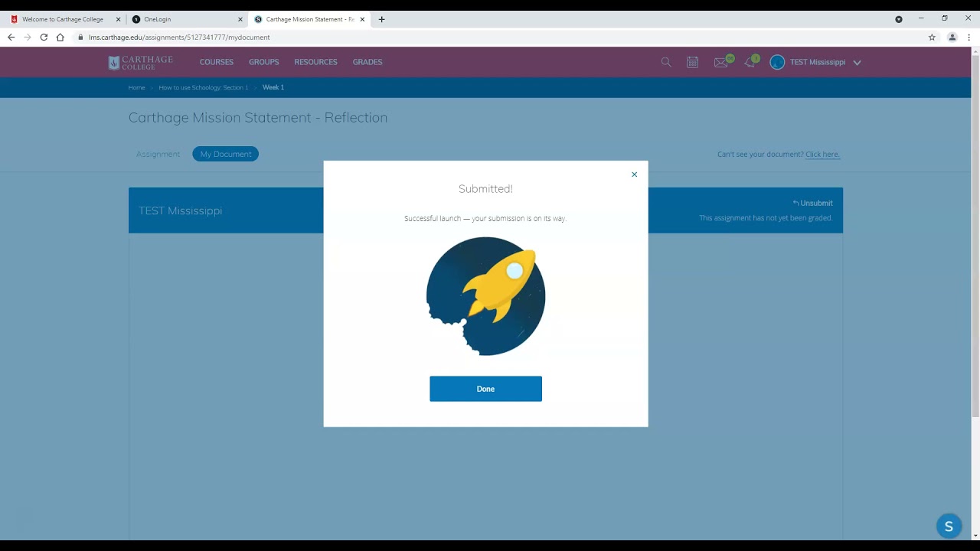980x551 pixels.
Task: Open the Chrome profile icon
Action: pyautogui.click(x=952, y=37)
